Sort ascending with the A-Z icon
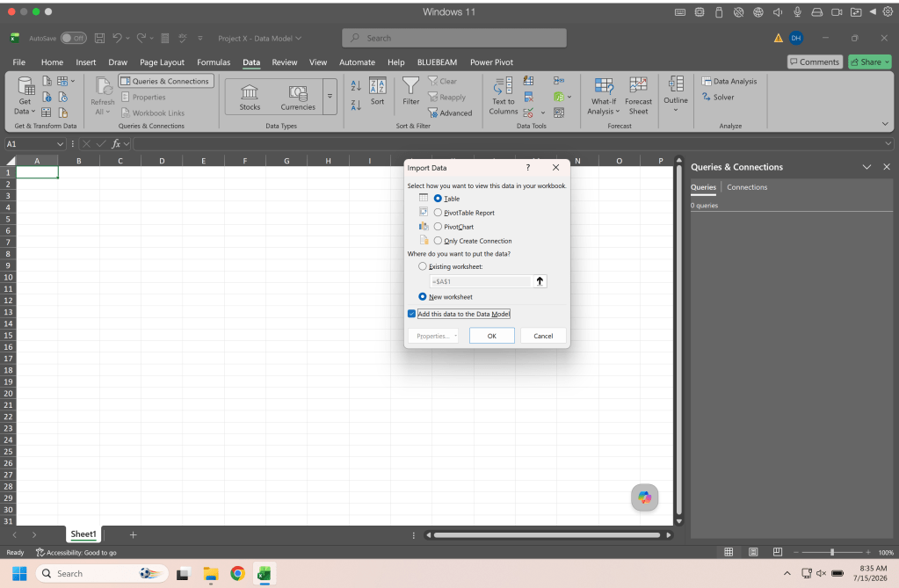 point(356,85)
